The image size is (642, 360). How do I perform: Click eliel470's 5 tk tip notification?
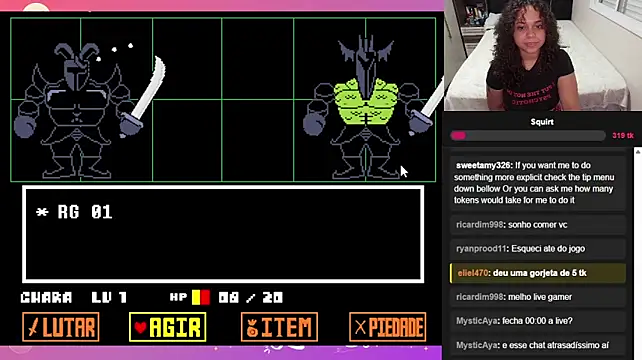point(538,273)
